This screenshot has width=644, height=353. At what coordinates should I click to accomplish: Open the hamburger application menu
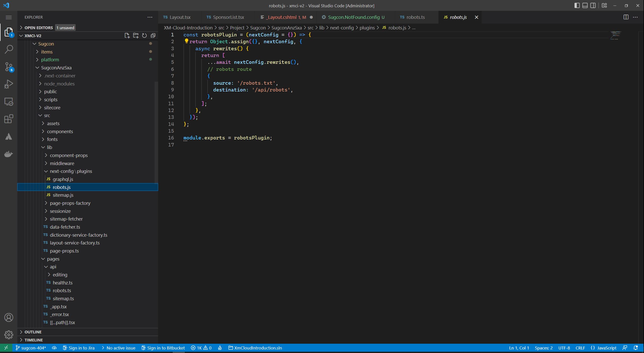click(9, 17)
